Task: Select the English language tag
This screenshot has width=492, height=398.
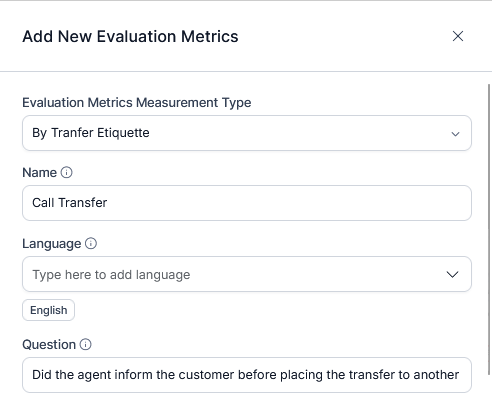Action: pos(48,310)
